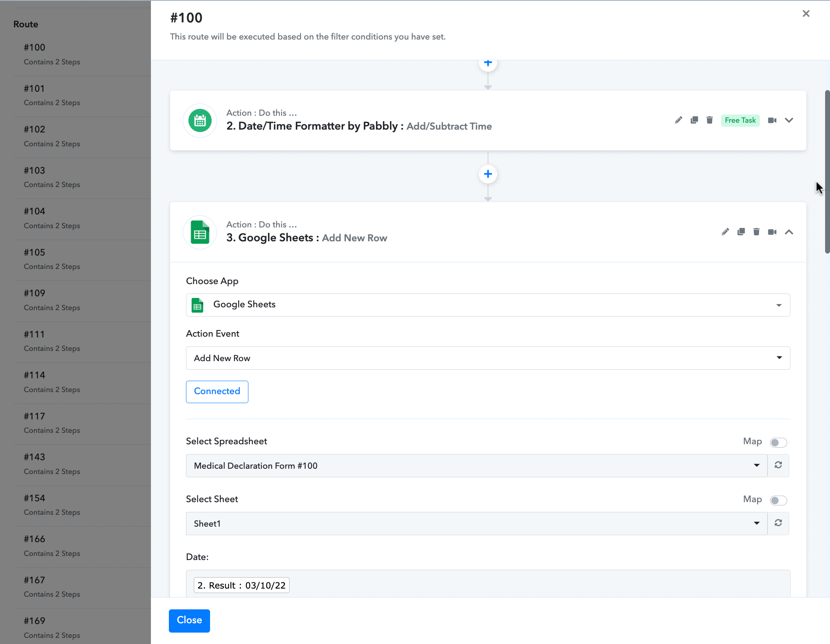Click the '2. Result : 03/10/22' mapped tag
The image size is (830, 644).
point(241,585)
